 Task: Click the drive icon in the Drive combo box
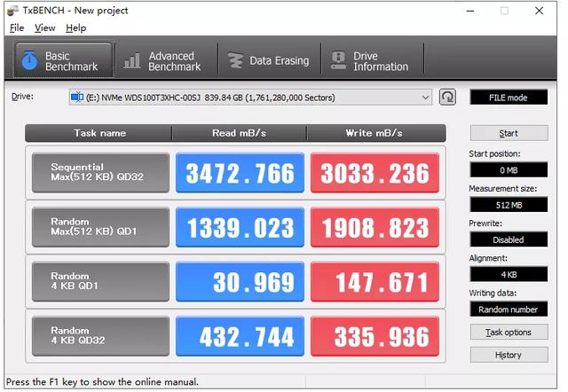(x=77, y=97)
